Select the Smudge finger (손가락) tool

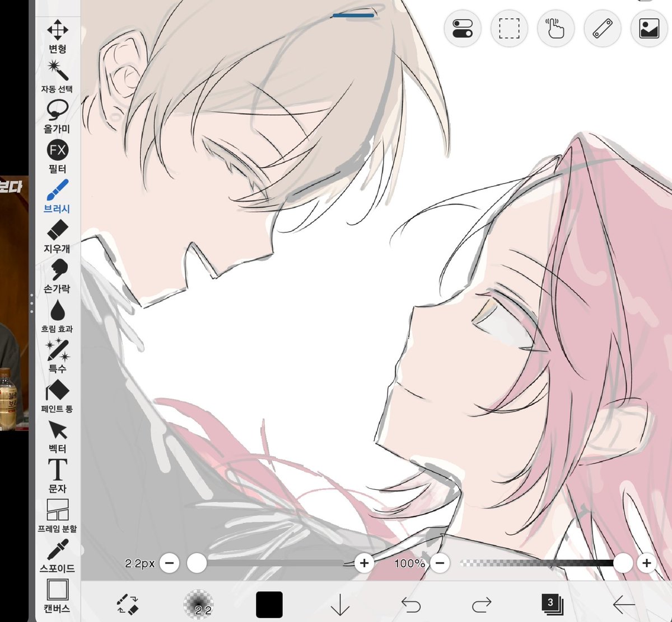(58, 277)
